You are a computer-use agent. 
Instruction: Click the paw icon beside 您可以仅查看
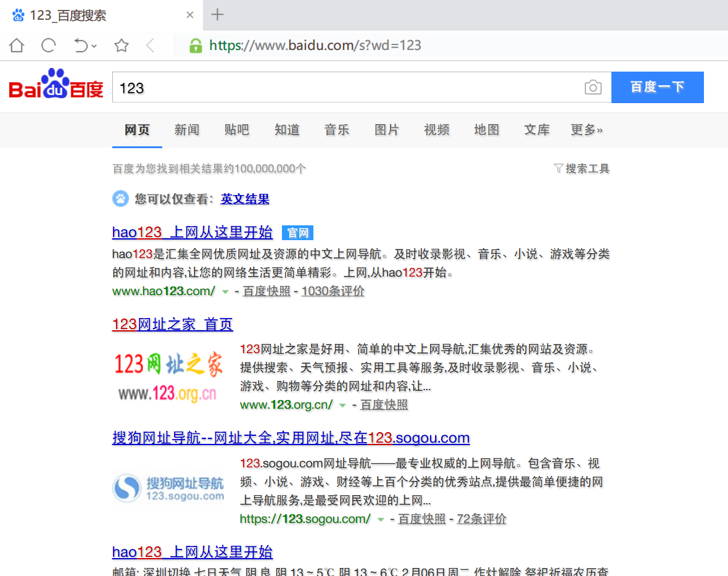[121, 199]
